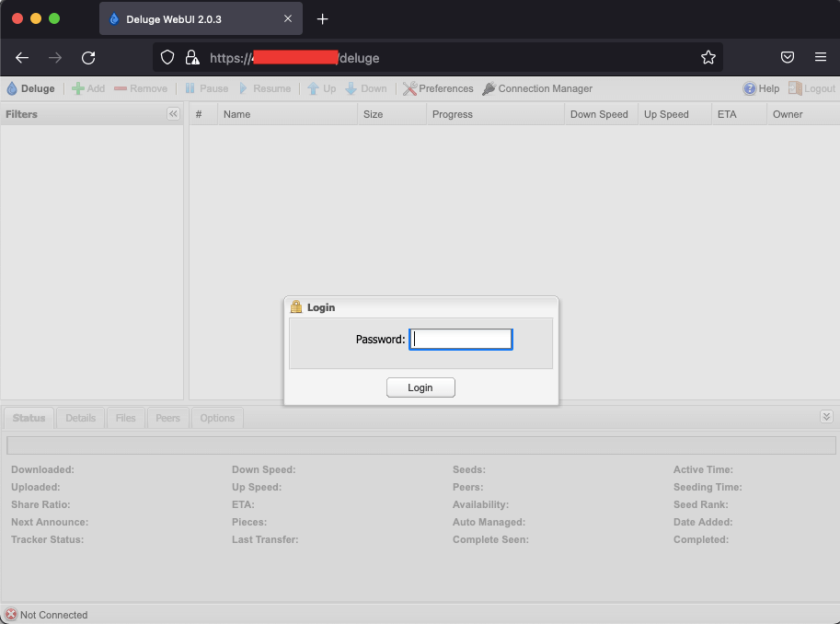Viewport: 840px width, 624px height.
Task: Open Help from the toolbar
Action: (761, 88)
